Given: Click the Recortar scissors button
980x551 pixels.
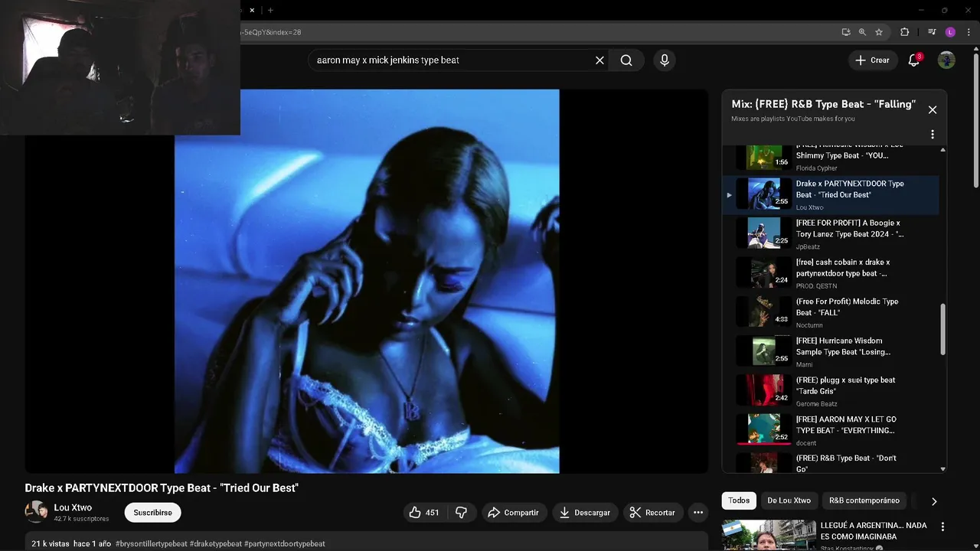Looking at the screenshot, I should [x=652, y=513].
